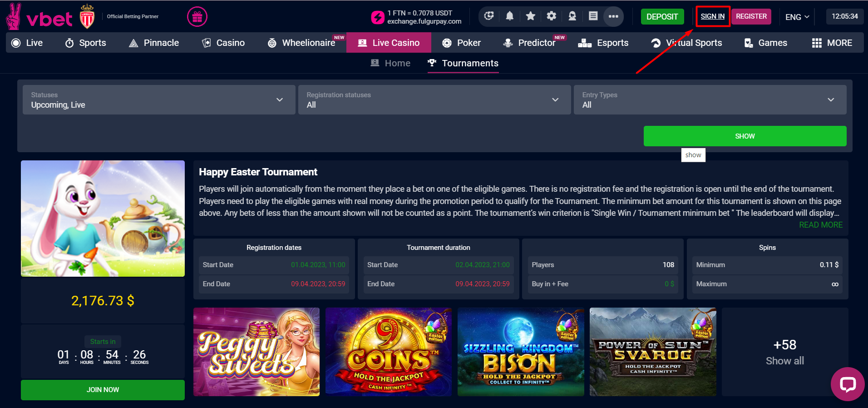Open the betslip receipt icon
Viewport: 868px width, 408px height.
tap(593, 16)
